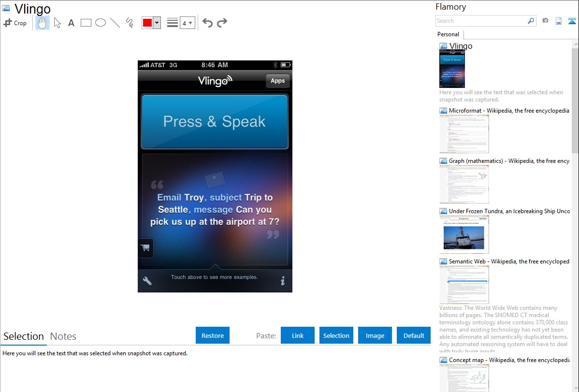Click the Flamory search field
The image size is (579, 392).
pos(481,21)
